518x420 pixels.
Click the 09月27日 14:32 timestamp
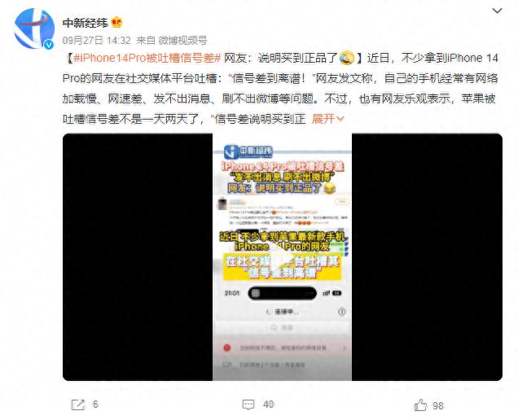click(96, 40)
